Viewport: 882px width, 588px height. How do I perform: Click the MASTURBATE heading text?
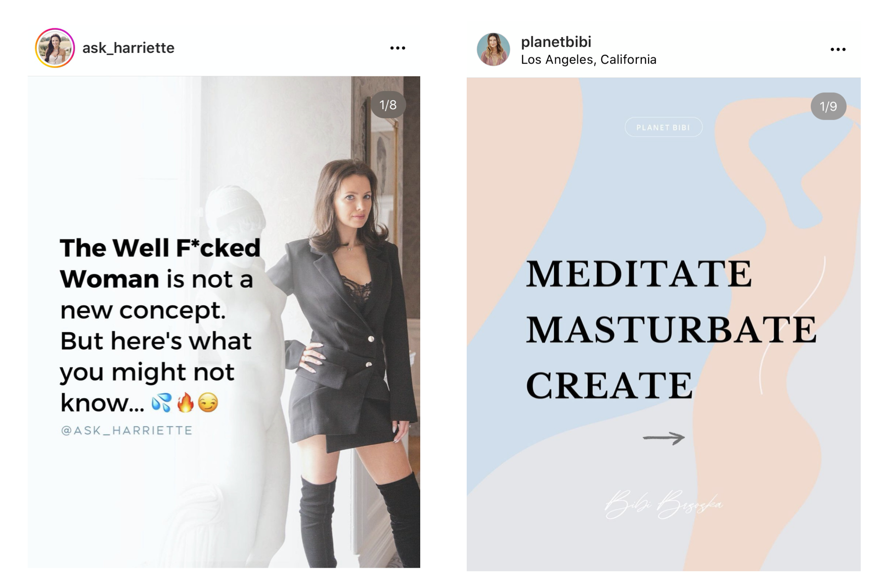pyautogui.click(x=671, y=330)
